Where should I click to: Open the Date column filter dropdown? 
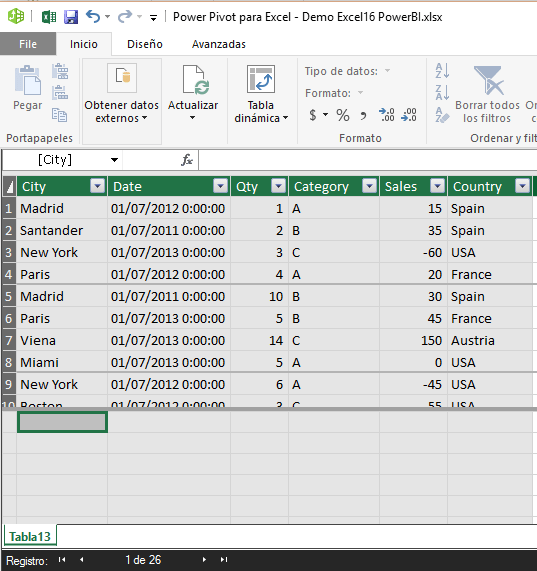[220, 186]
